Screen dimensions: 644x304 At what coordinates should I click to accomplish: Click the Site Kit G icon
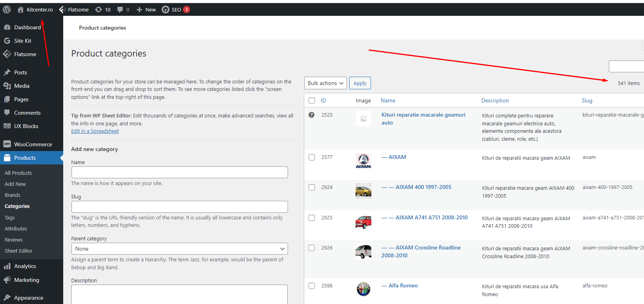tap(7, 41)
